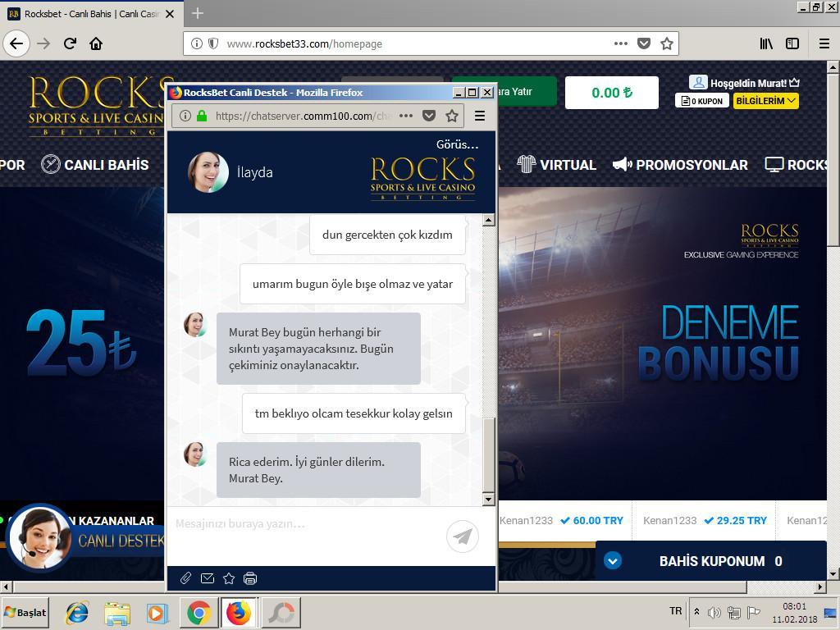The width and height of the screenshot is (840, 630).
Task: Open the CANLI DESTEK live support badge
Action: tap(84, 538)
